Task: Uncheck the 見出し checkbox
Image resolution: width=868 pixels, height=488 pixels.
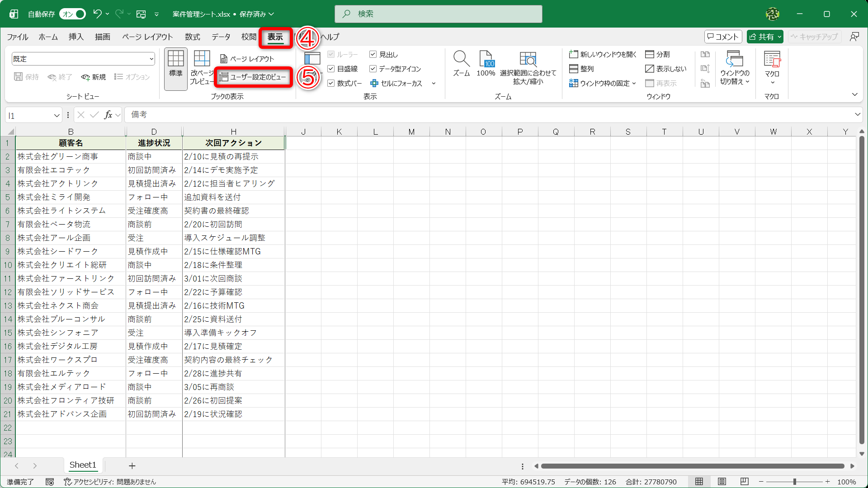Action: coord(373,54)
